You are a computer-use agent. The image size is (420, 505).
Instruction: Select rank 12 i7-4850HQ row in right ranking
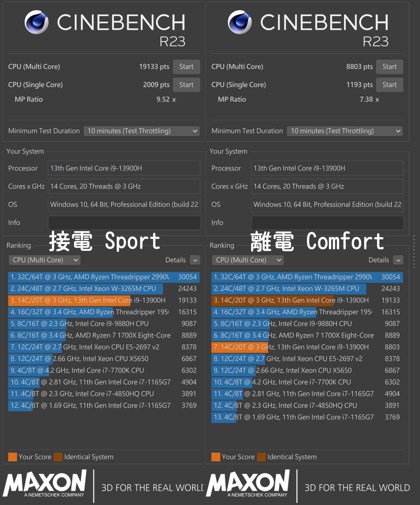click(x=307, y=406)
